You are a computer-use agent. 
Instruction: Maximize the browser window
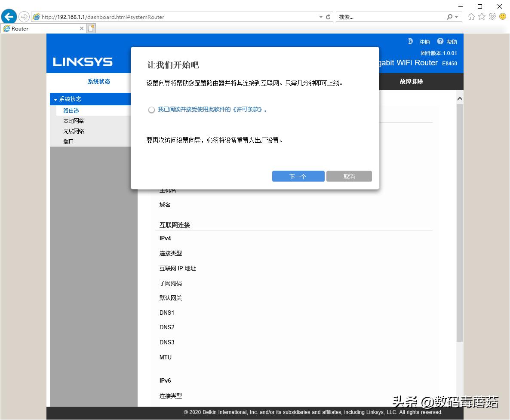pos(480,6)
